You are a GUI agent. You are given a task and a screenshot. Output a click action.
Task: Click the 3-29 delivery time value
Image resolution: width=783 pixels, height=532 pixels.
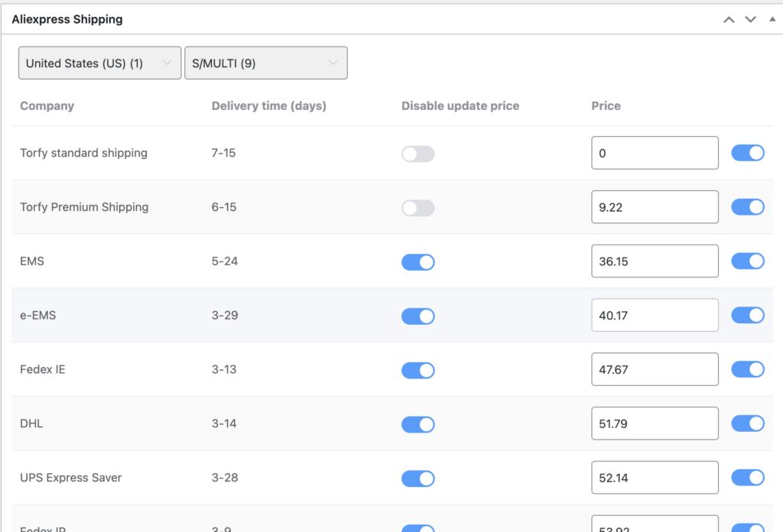[225, 315]
